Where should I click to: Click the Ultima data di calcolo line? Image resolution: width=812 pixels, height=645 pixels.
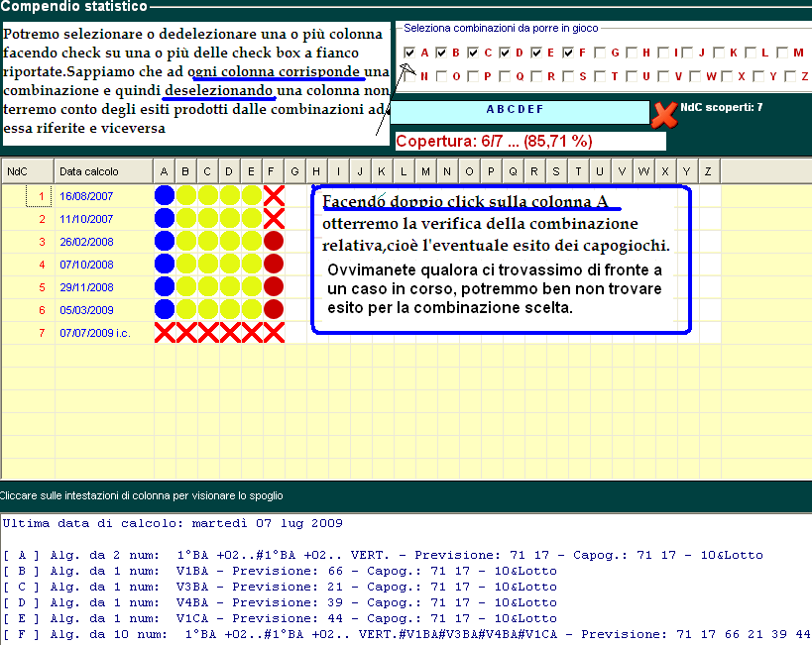click(x=173, y=523)
